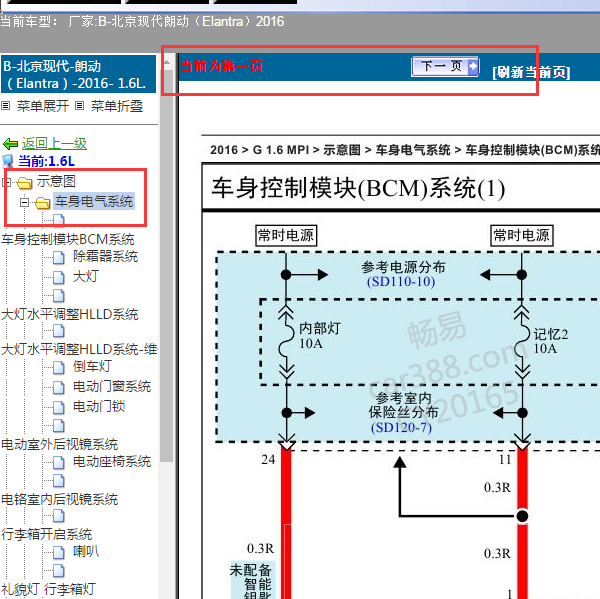Image resolution: width=600 pixels, height=599 pixels.
Task: Click the 刷新当前页 refresh link
Action: 531,72
